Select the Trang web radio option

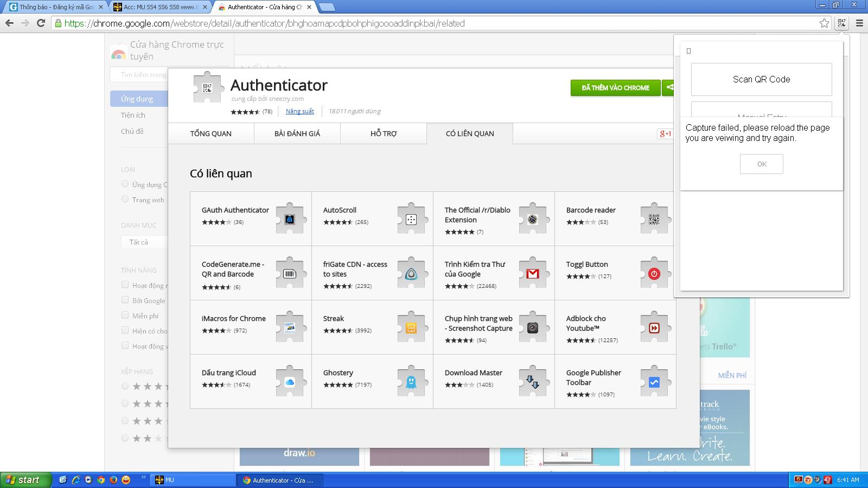click(125, 199)
